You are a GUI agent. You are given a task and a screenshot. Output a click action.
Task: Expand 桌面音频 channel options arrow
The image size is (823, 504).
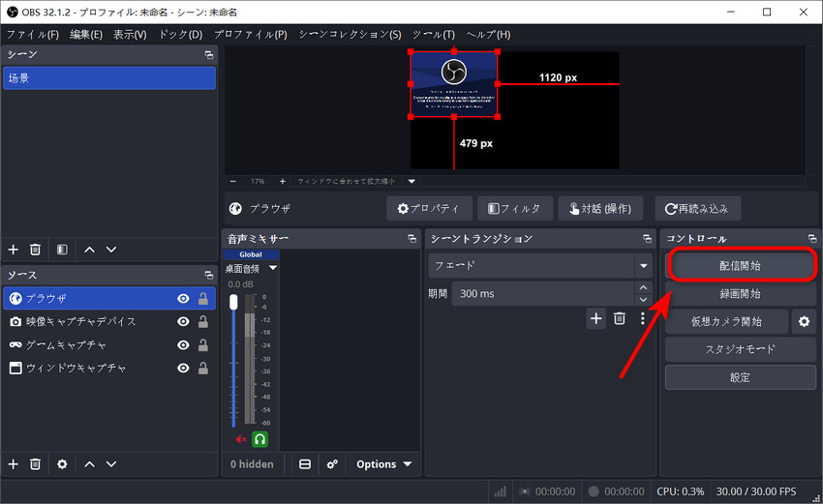pyautogui.click(x=273, y=268)
